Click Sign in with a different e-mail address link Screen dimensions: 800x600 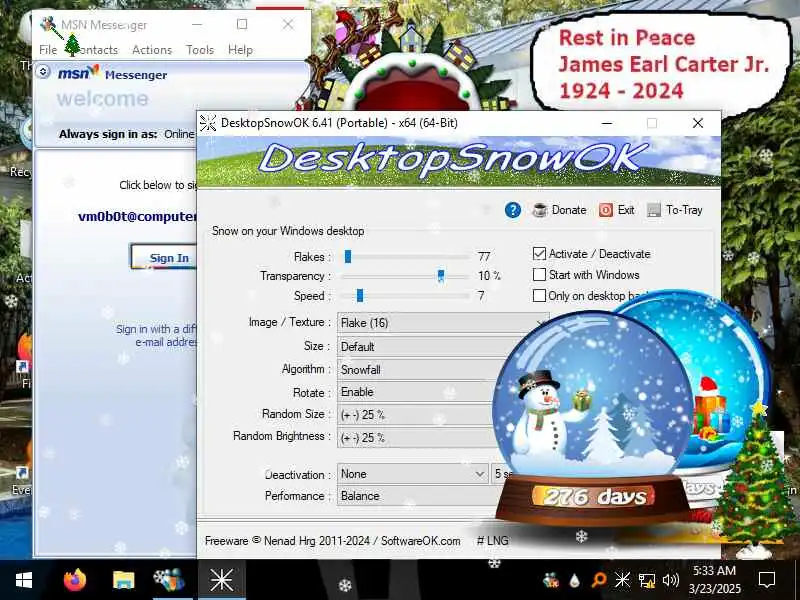tap(157, 335)
